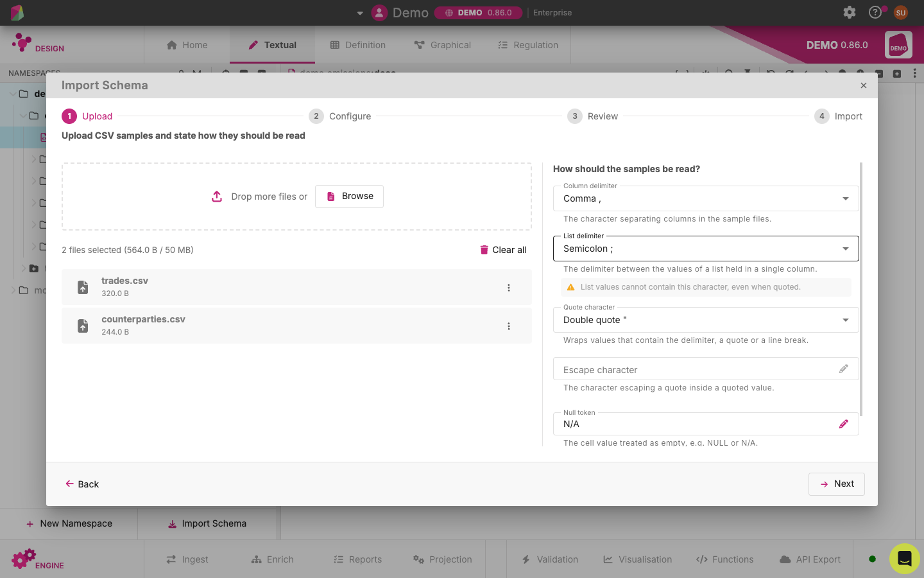Browse for more CSV files
Screen dimensions: 924x578
349,197
